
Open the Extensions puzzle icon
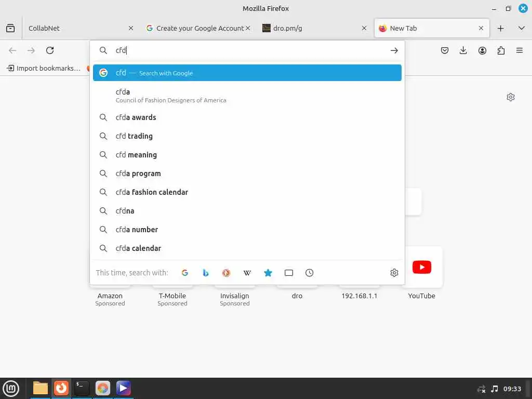click(501, 50)
